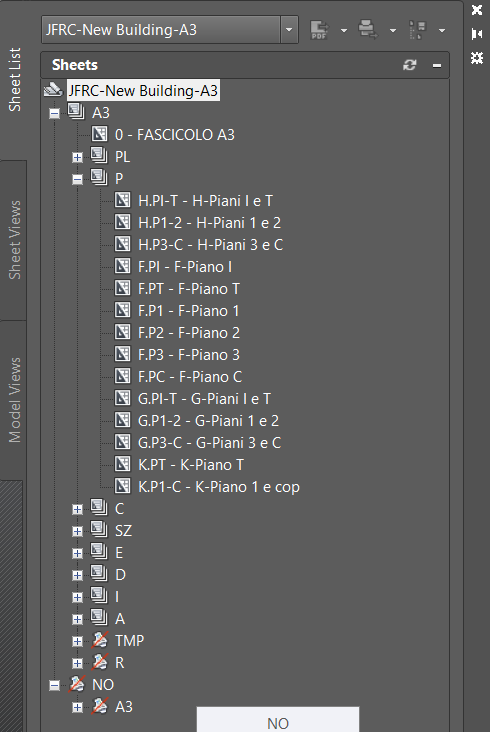Expand the SZ subset
The image size is (490, 732).
(77, 531)
